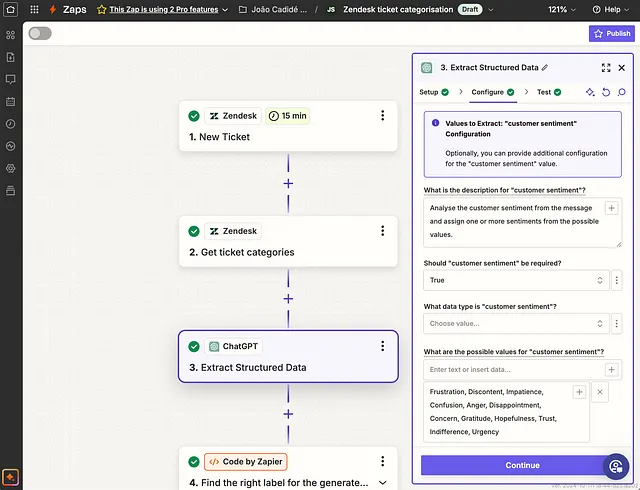Open the data type Choose value dropdown
The width and height of the screenshot is (640, 490).
point(516,323)
